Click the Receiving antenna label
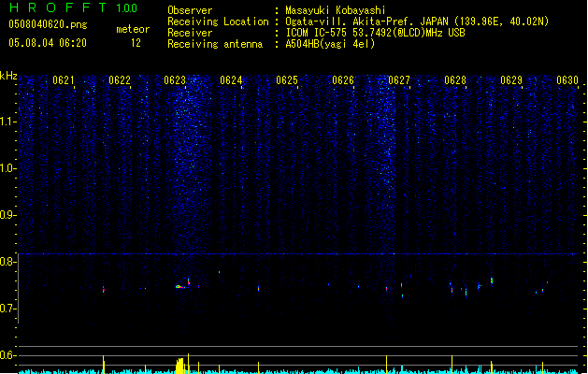This screenshot has width=588, height=374. point(215,44)
